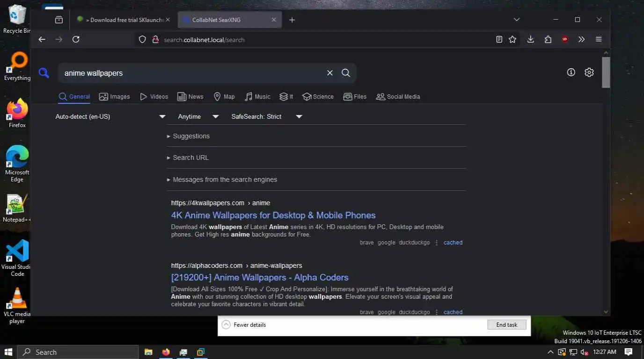Open the Firefox hamburger application menu
Screen dimensions: 644x359
599,40
